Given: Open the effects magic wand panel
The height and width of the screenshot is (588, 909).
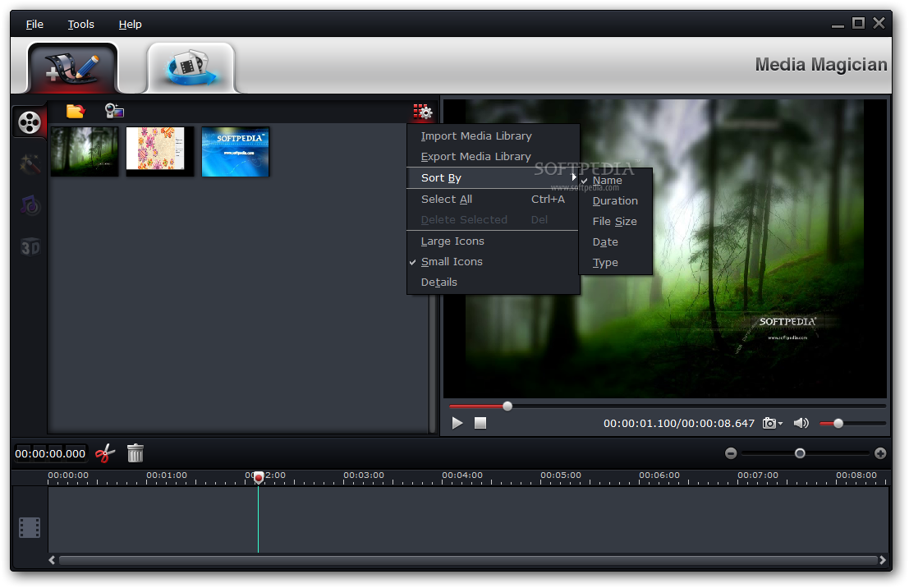Looking at the screenshot, I should tap(30, 164).
